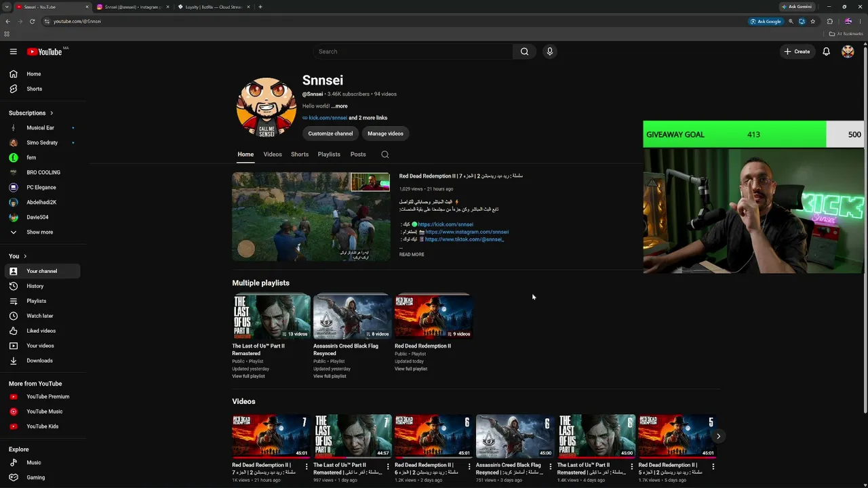The width and height of the screenshot is (868, 488).
Task: Expand video description via READ MORE
Action: pyautogui.click(x=412, y=255)
